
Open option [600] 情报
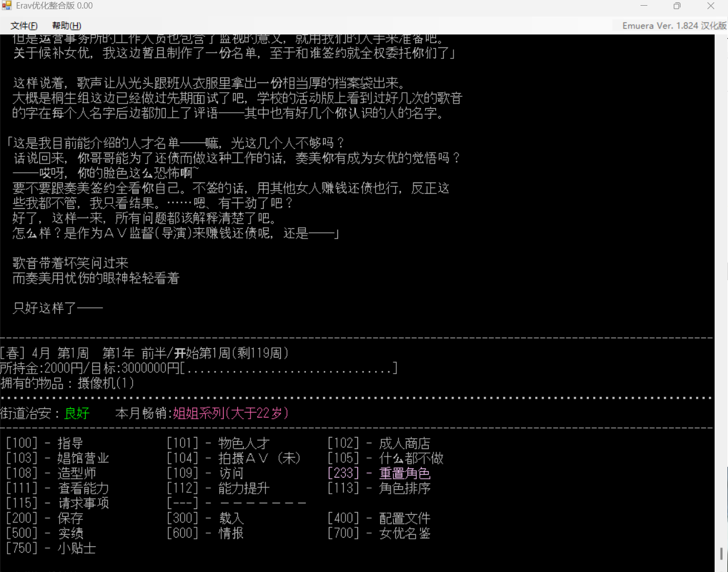[205, 533]
